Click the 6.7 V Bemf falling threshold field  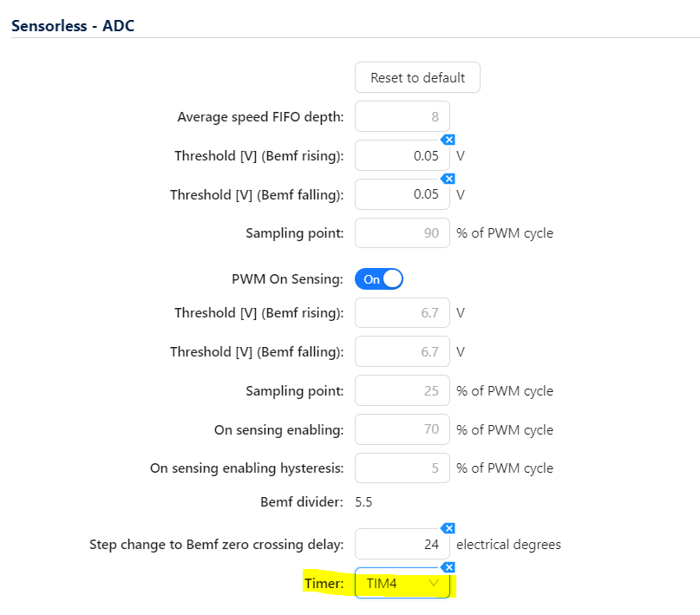pyautogui.click(x=402, y=351)
